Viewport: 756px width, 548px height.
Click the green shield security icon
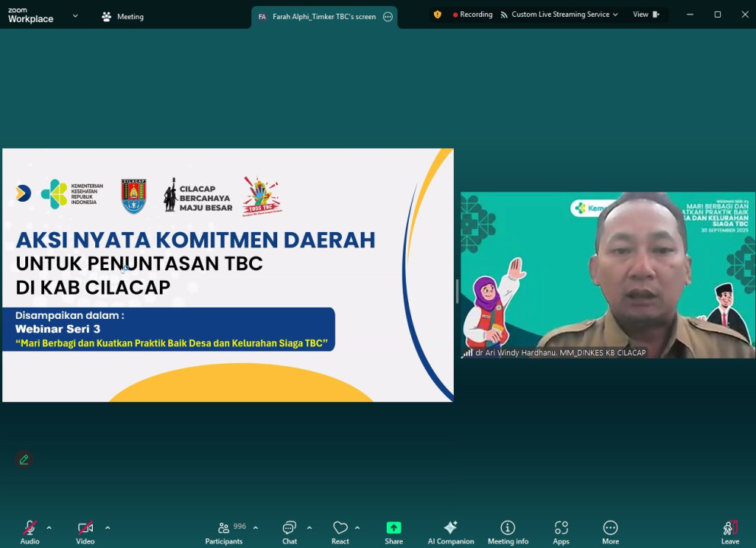click(437, 14)
